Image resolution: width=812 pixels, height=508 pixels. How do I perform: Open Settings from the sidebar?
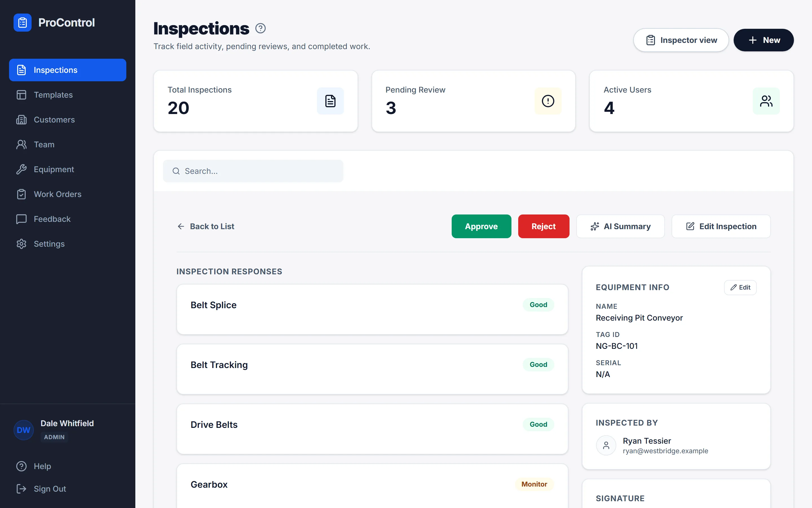(68, 244)
